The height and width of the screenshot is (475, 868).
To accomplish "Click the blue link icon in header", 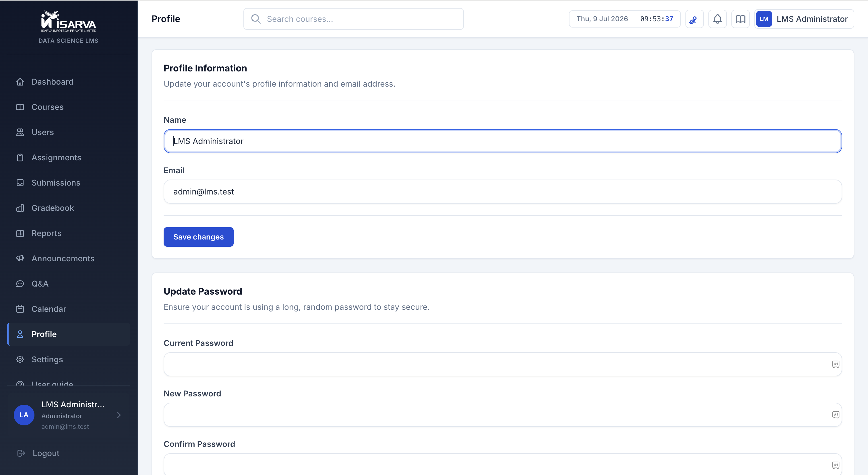I will [x=694, y=19].
